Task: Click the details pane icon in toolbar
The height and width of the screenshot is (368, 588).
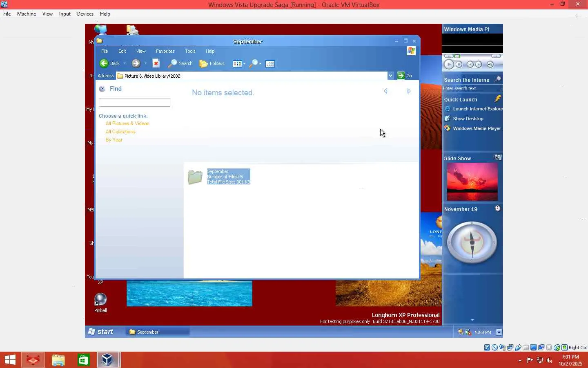Action: coord(270,64)
